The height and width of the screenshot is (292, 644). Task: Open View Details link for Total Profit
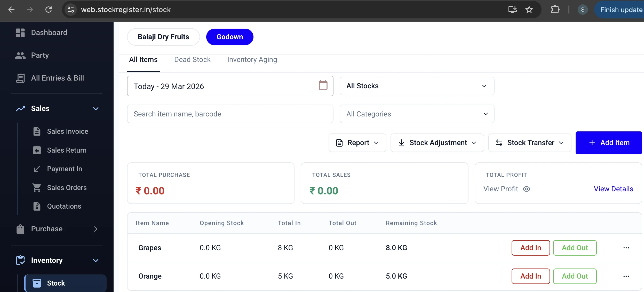click(x=613, y=189)
